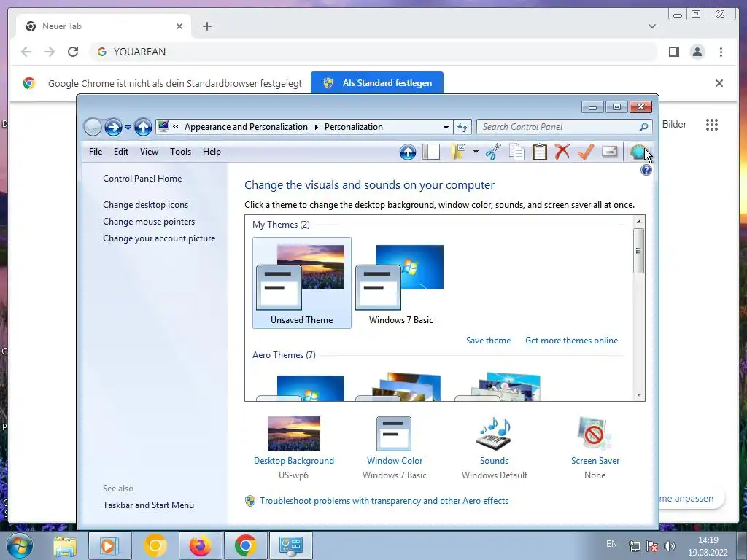Open the dropdown arrow beside folder options icon

(476, 152)
